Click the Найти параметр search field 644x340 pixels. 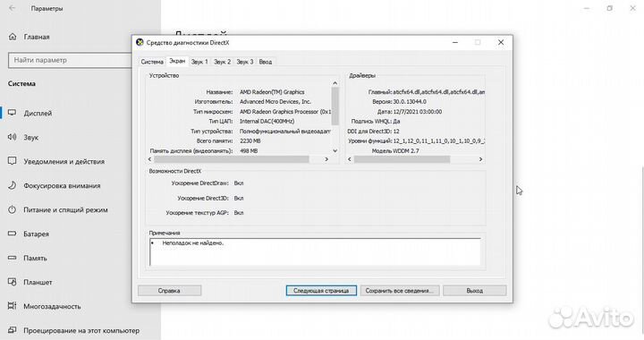point(70,60)
